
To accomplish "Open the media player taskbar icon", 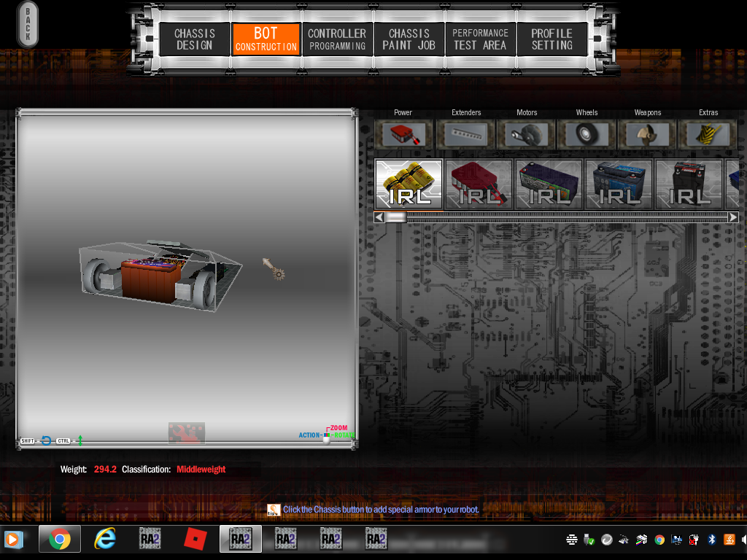I will (13, 540).
